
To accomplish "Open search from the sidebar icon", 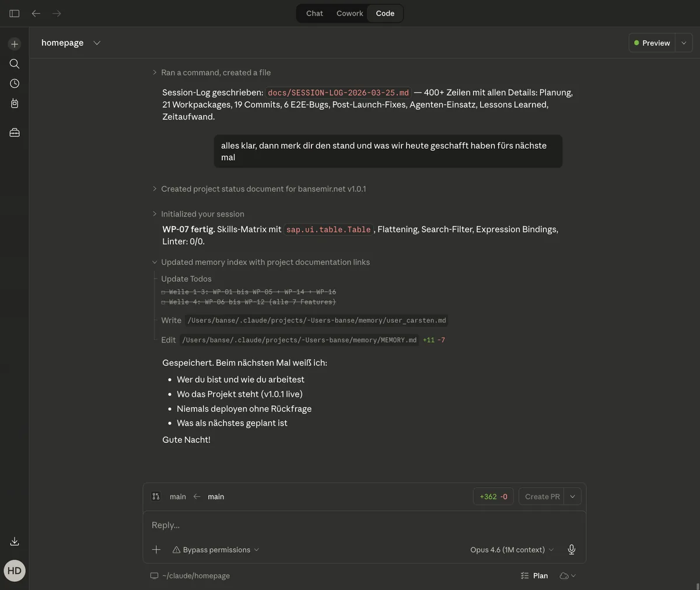I will click(14, 64).
